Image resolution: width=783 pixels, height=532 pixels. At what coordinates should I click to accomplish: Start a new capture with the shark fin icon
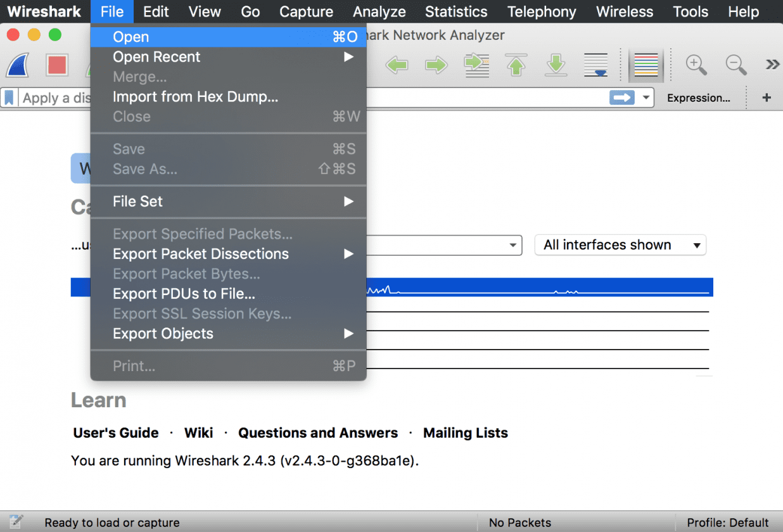pyautogui.click(x=17, y=65)
